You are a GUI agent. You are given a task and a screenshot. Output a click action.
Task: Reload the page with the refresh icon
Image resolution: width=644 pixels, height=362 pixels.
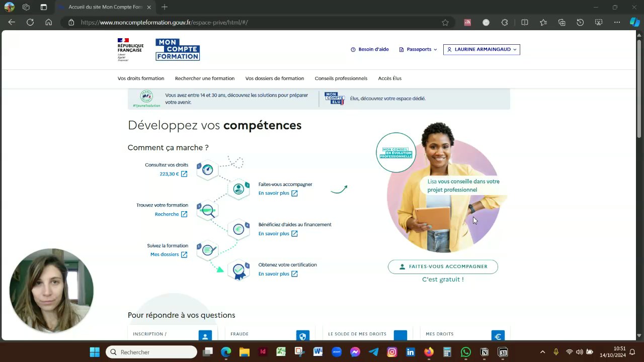click(30, 22)
